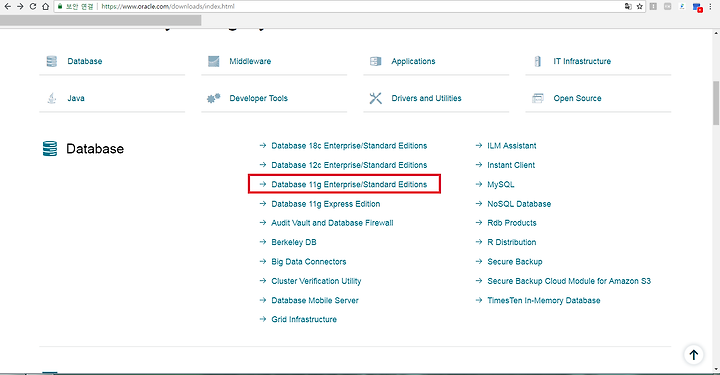Image resolution: width=720 pixels, height=375 pixels.
Task: Open the Instant Client link
Action: pyautogui.click(x=511, y=165)
